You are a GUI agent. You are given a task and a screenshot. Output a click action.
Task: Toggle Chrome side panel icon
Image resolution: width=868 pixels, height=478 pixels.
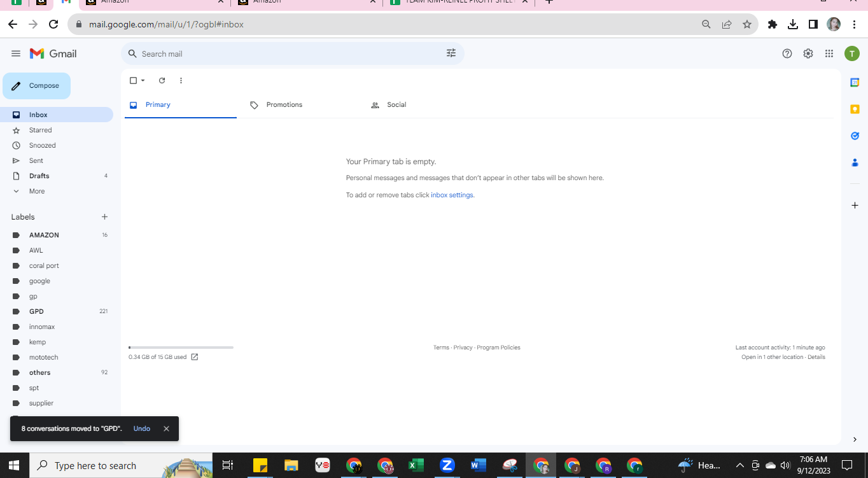click(813, 24)
